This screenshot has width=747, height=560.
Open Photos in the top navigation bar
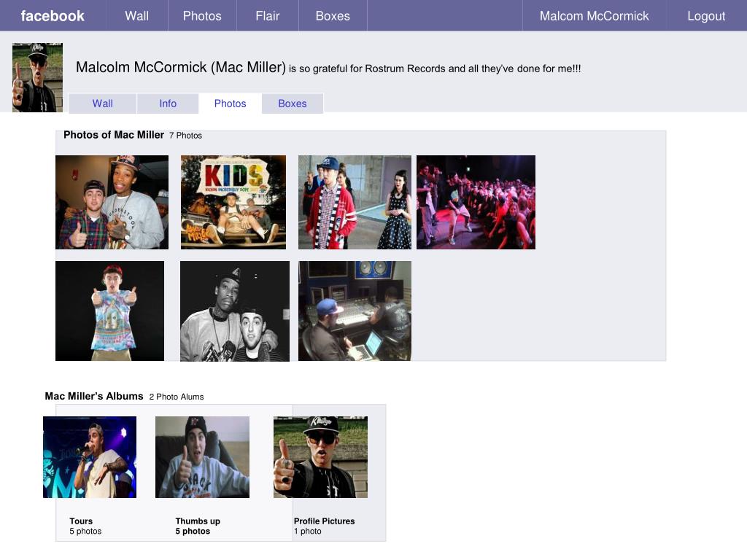pos(202,16)
